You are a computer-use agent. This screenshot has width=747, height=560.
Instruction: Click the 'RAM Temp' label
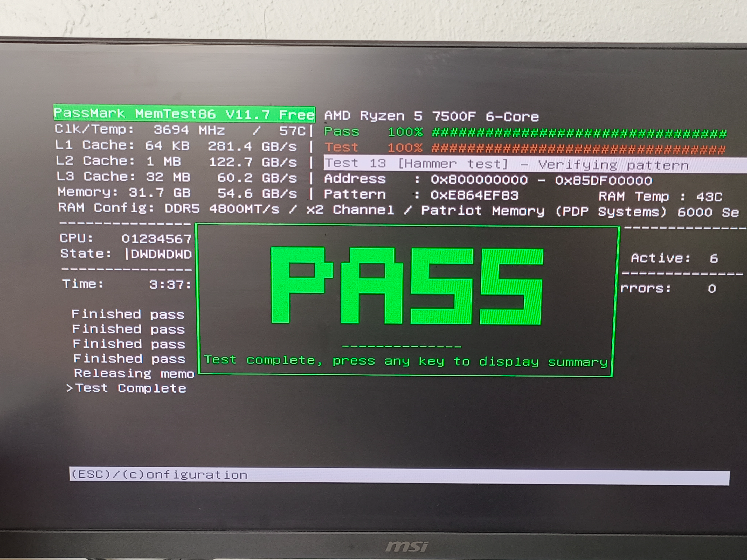(x=634, y=197)
